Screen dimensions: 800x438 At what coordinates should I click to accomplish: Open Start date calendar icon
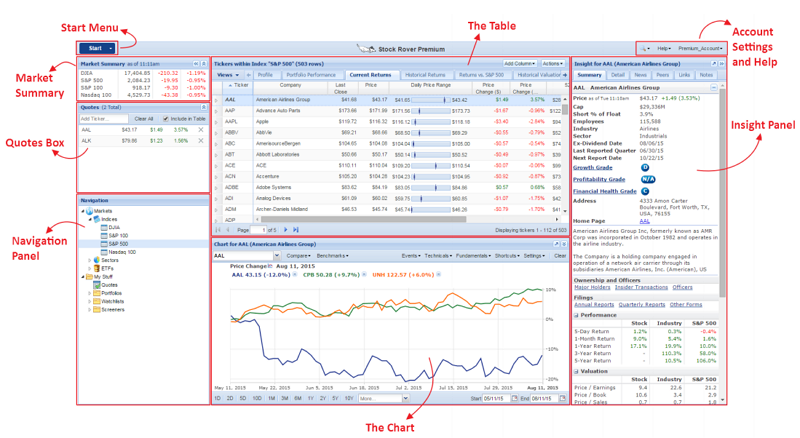tap(514, 398)
